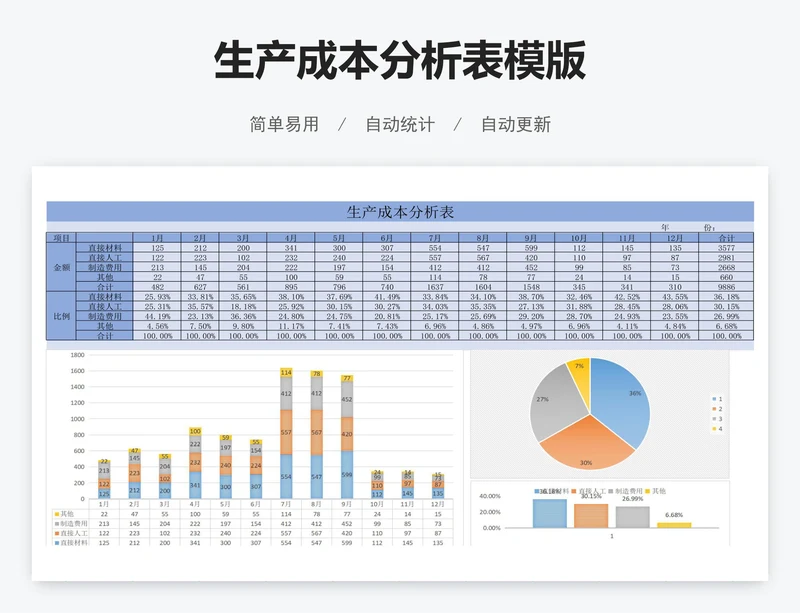
Task: Click the 40.00% axis label of the small bar chart
Action: tap(490, 496)
